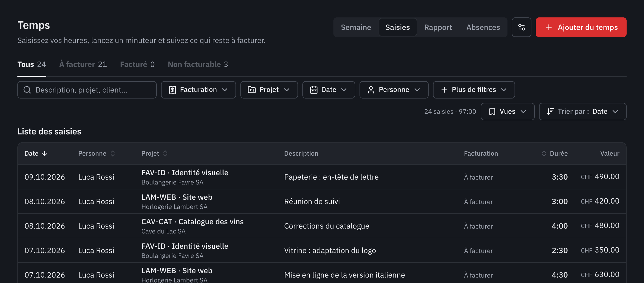Click the Valeur column header
This screenshot has width=644, height=283.
click(x=610, y=153)
